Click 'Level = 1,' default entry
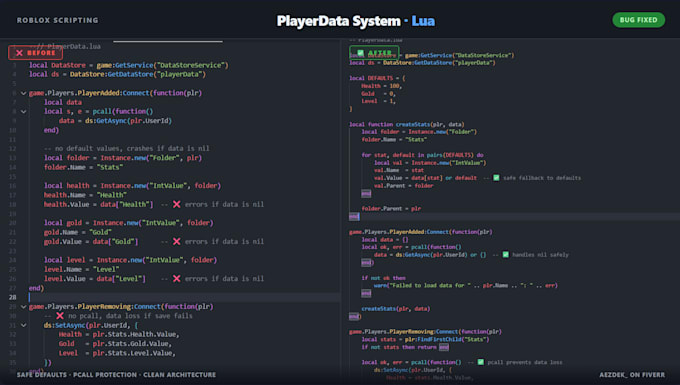Image resolution: width=680 pixels, height=385 pixels. [x=379, y=101]
